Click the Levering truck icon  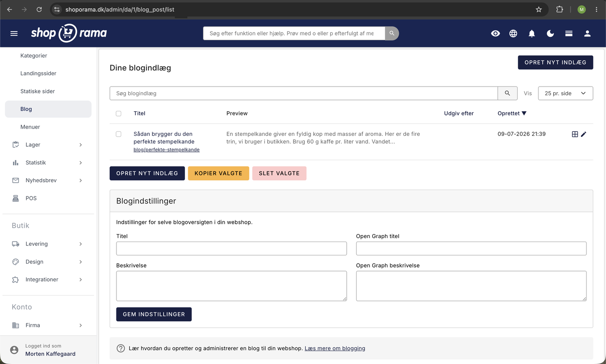[16, 244]
